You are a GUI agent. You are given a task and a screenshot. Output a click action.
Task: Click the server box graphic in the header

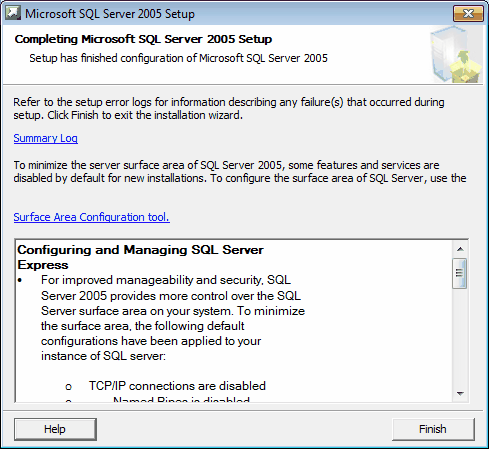456,54
